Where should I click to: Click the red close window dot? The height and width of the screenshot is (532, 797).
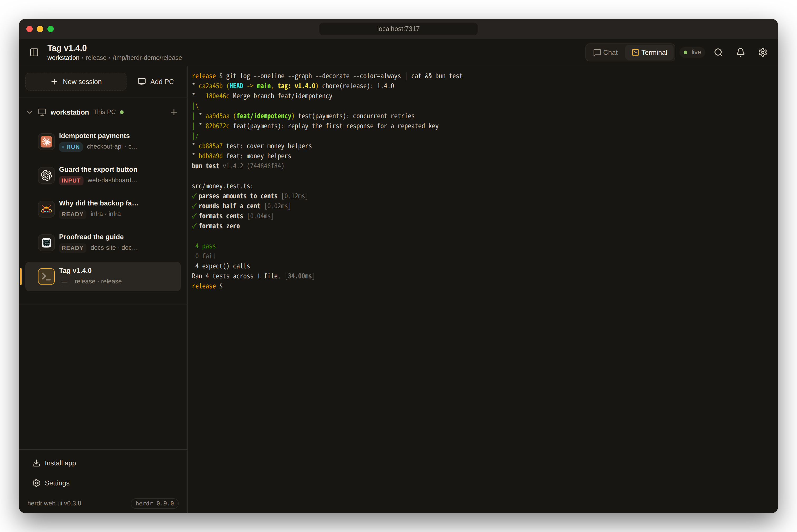point(30,29)
